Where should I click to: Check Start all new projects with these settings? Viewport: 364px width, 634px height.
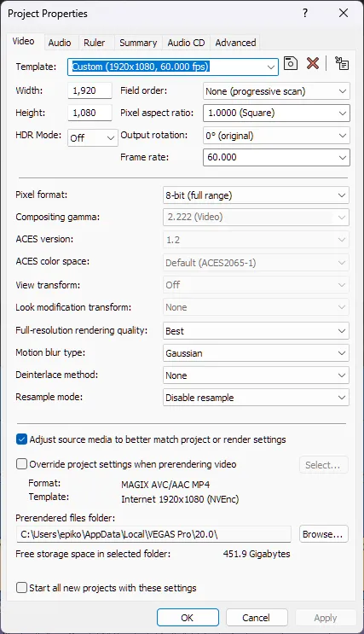click(22, 588)
